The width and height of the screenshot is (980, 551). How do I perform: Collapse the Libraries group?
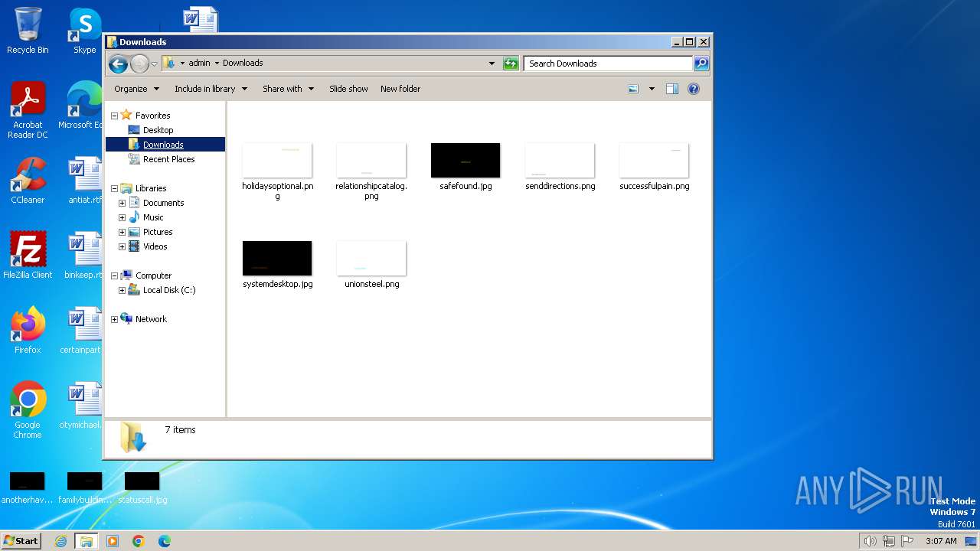(x=114, y=188)
